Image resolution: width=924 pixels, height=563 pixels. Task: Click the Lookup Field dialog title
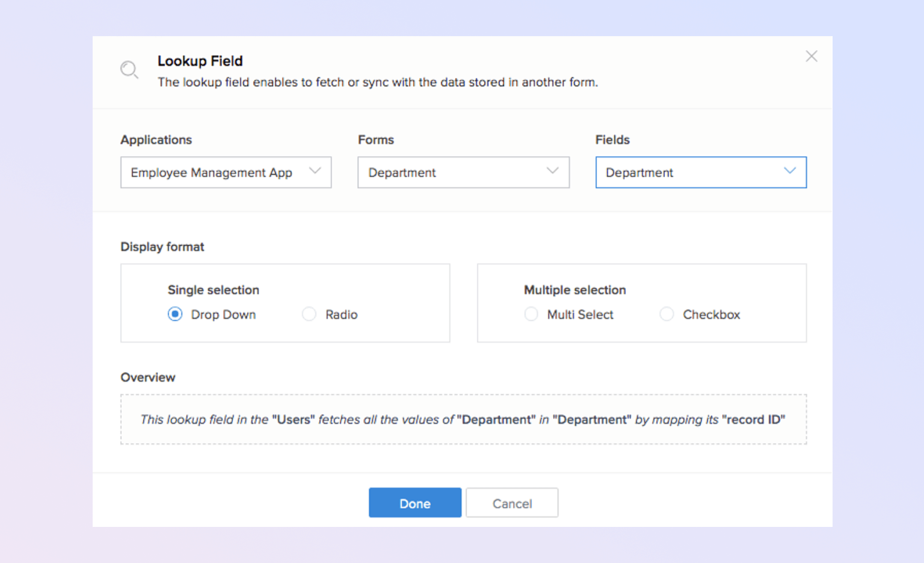pos(200,61)
